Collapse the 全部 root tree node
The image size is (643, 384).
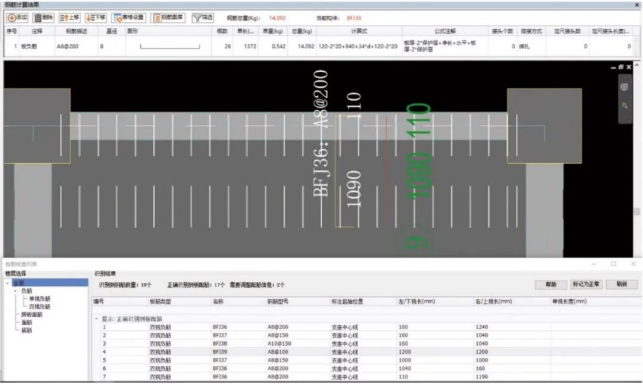pos(7,283)
